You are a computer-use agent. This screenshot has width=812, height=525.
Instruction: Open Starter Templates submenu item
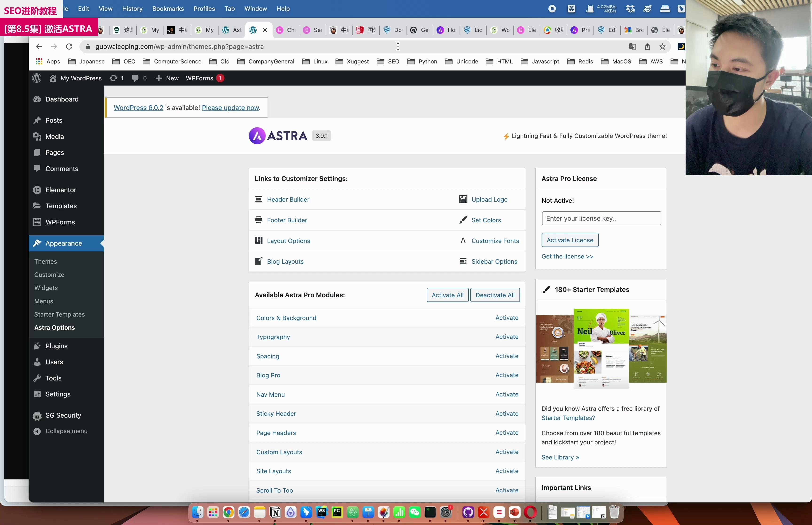click(59, 314)
